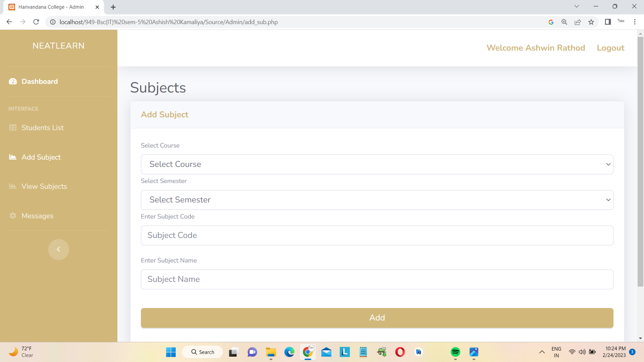Image resolution: width=644 pixels, height=362 pixels.
Task: Open Chrome's tab search chevron
Action: point(577,6)
